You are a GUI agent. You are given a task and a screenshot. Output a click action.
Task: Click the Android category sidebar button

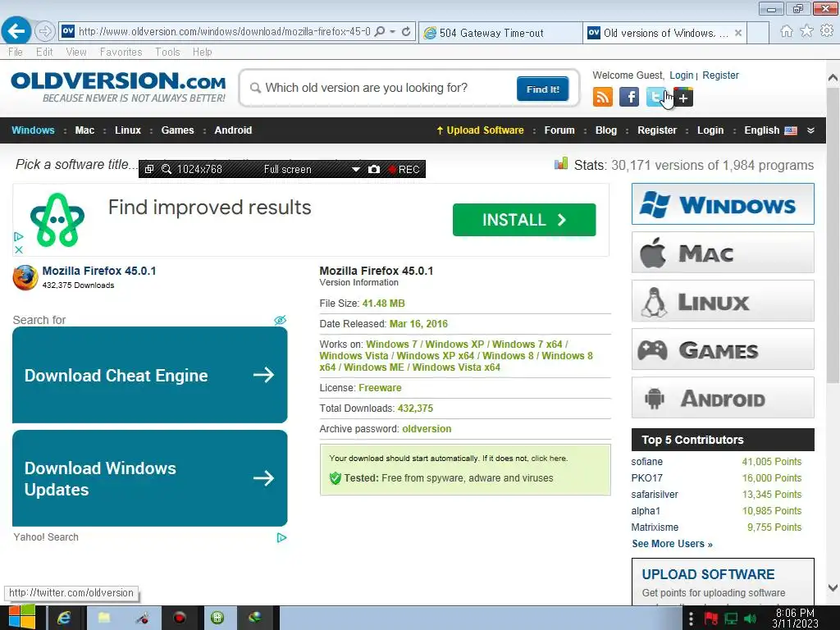tap(723, 398)
